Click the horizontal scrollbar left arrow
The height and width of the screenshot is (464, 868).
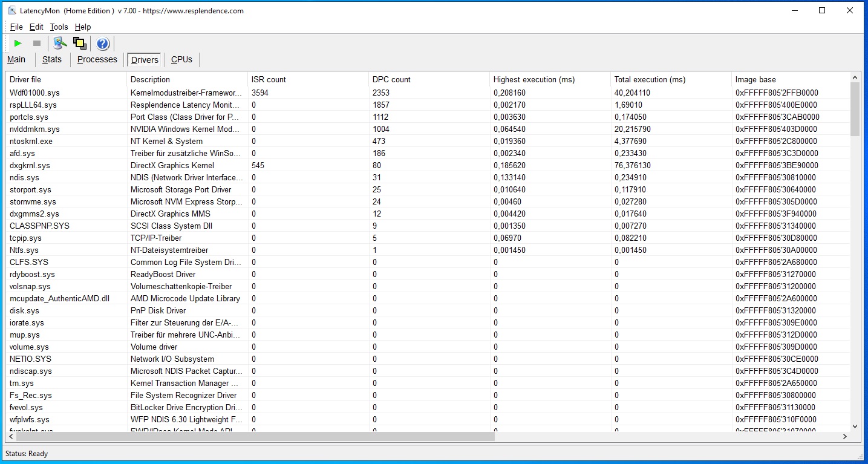pos(11,436)
